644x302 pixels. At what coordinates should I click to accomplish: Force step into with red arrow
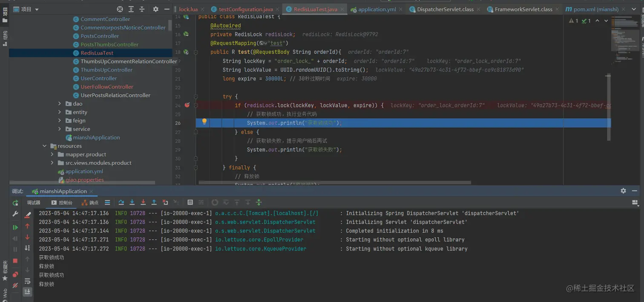(143, 203)
